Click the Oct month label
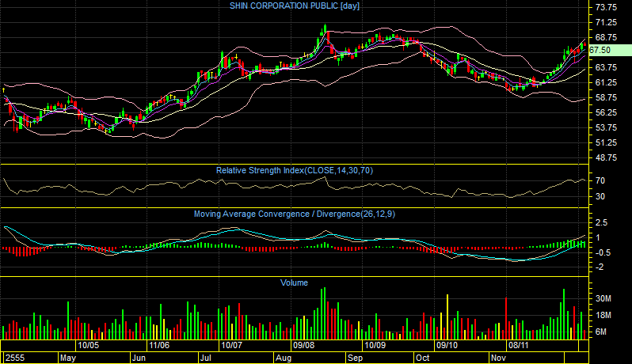 coord(422,358)
